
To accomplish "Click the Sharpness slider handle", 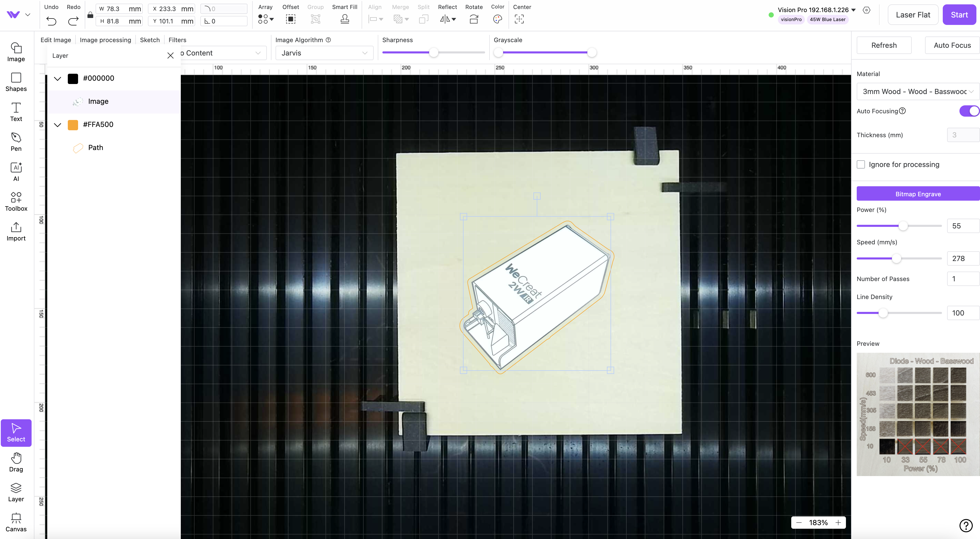I will pos(433,52).
